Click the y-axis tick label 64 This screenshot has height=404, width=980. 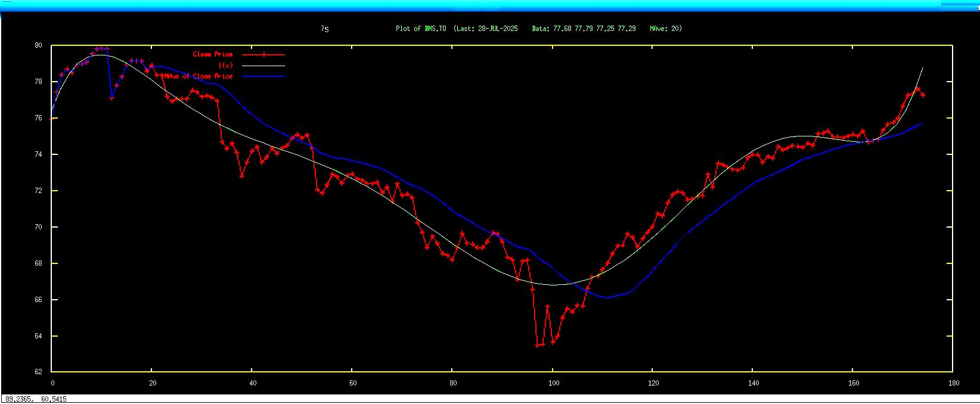coord(38,336)
